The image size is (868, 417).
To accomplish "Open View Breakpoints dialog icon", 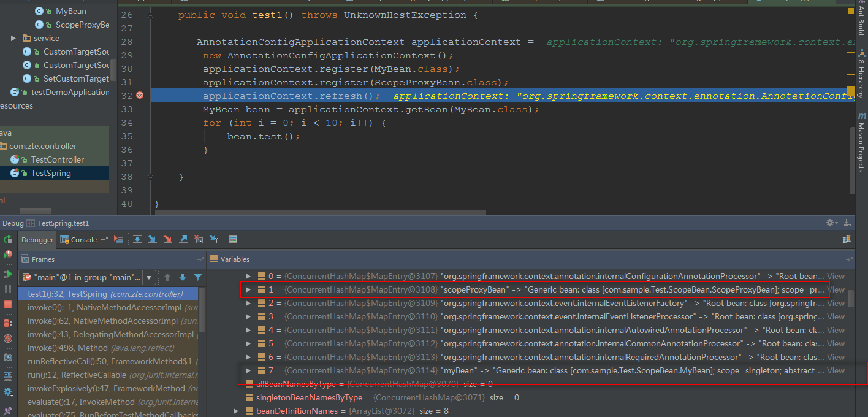I will (x=8, y=323).
